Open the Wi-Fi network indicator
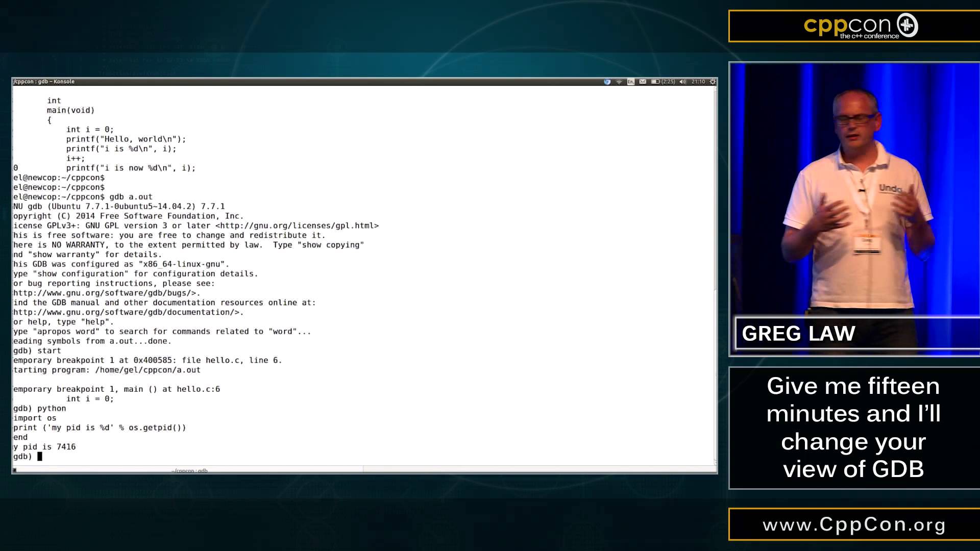This screenshot has height=551, width=980. click(619, 82)
